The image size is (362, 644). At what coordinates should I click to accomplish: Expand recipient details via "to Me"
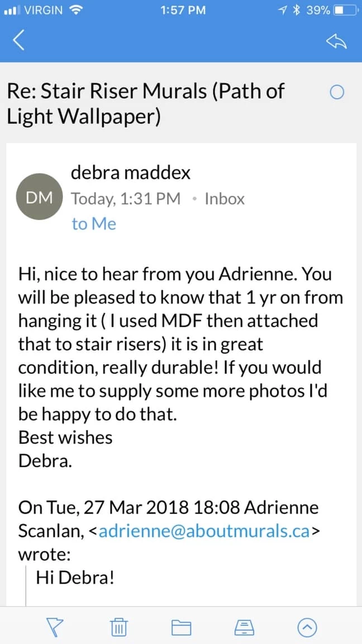94,224
